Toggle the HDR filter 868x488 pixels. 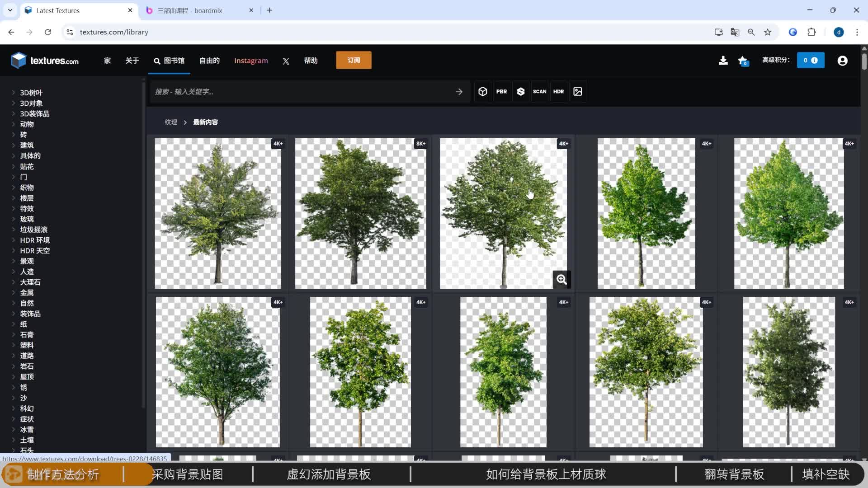coord(558,92)
